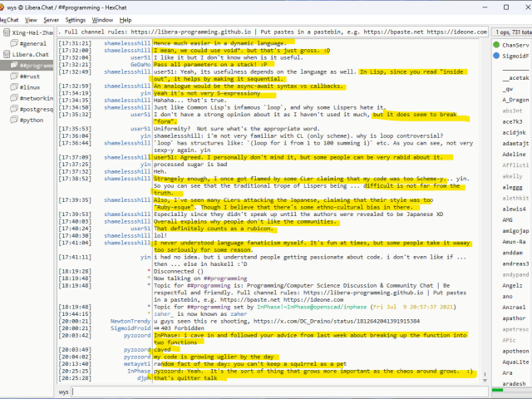Select the #postgresql channel in tree
532x399 pixels.
[x=36, y=109]
